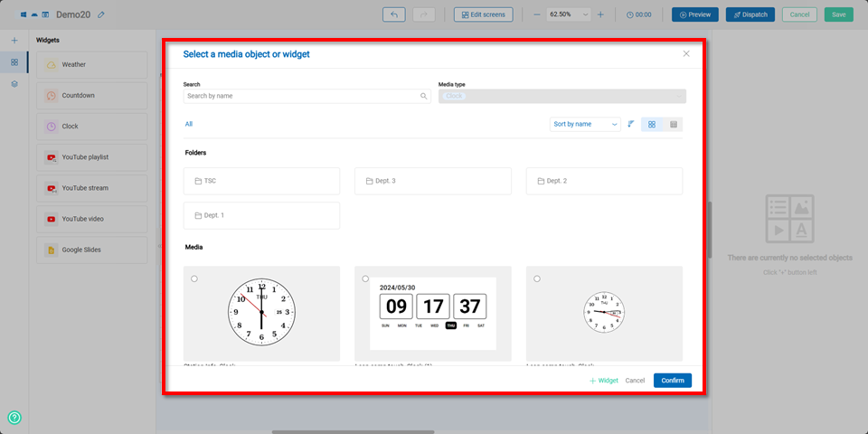
Task: Select the analog clock with bold numerals
Action: click(x=194, y=278)
